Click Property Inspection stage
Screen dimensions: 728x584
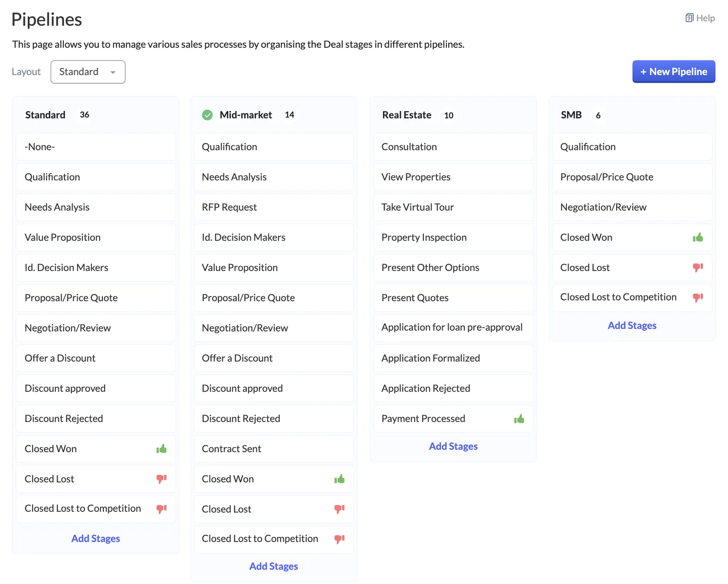pos(453,237)
